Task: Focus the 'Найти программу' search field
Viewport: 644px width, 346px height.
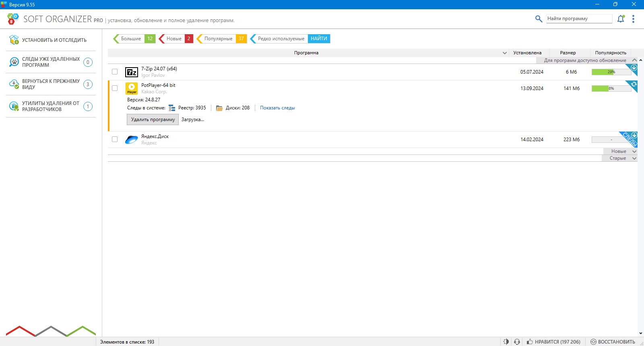Action: pos(579,19)
